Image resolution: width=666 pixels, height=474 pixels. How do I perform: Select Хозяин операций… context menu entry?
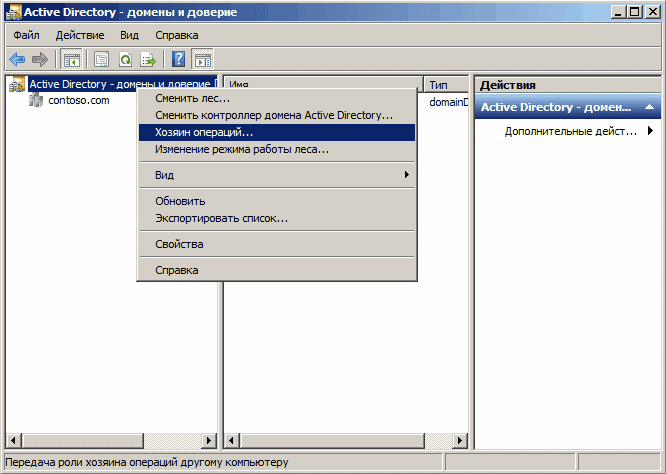[277, 133]
